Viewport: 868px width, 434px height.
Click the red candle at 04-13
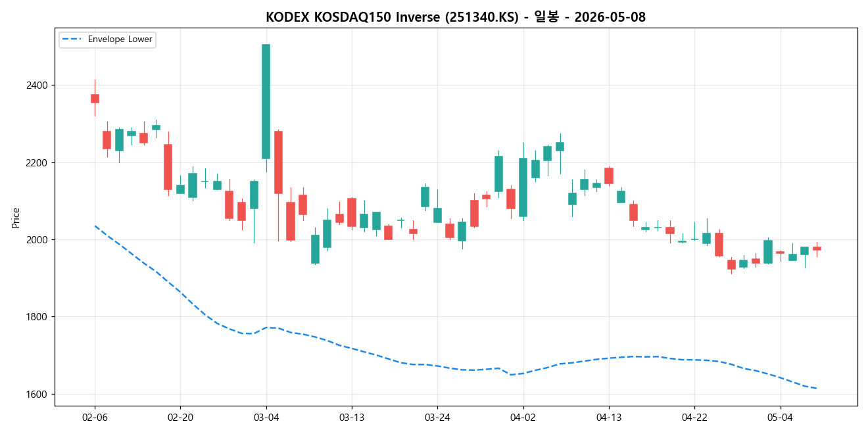point(608,176)
